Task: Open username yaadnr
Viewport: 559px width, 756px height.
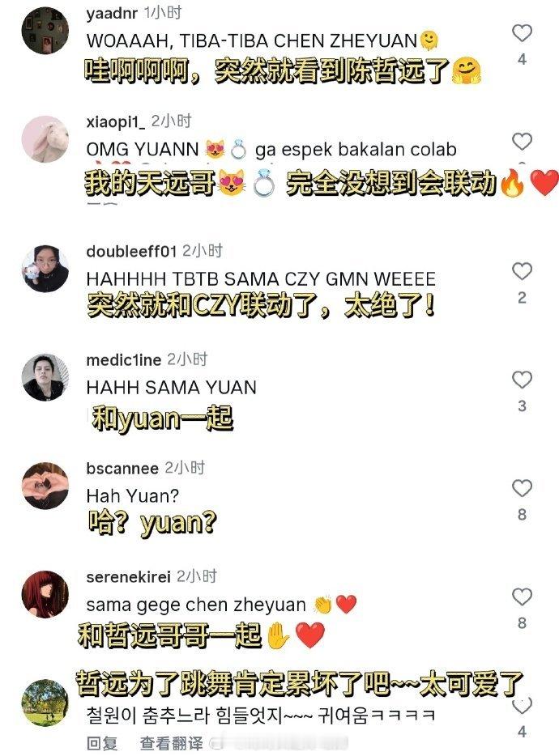Action: tap(112, 13)
